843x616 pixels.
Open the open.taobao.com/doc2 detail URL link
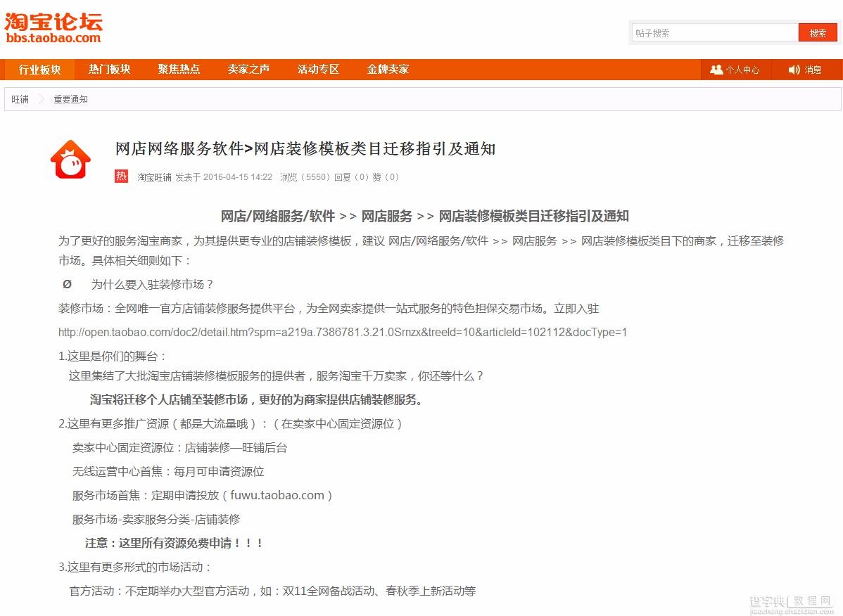(343, 333)
